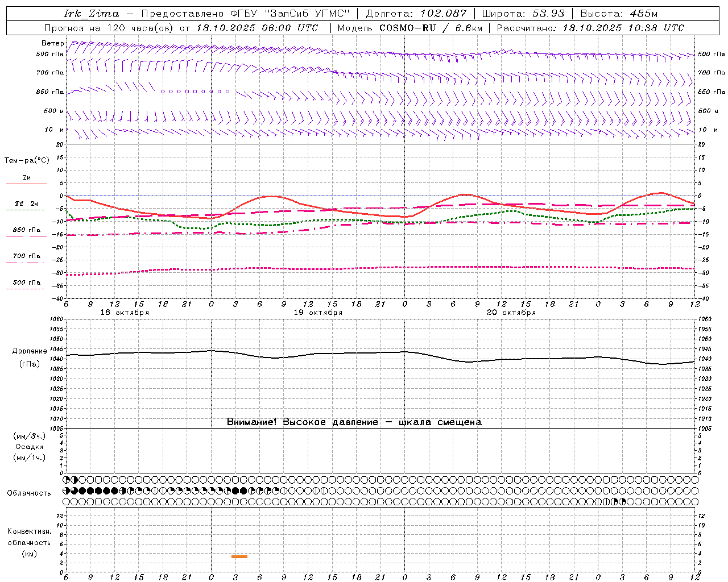Click the Конвективн. label of convective panel
Viewport: 728px width, 582px height.
tap(29, 531)
